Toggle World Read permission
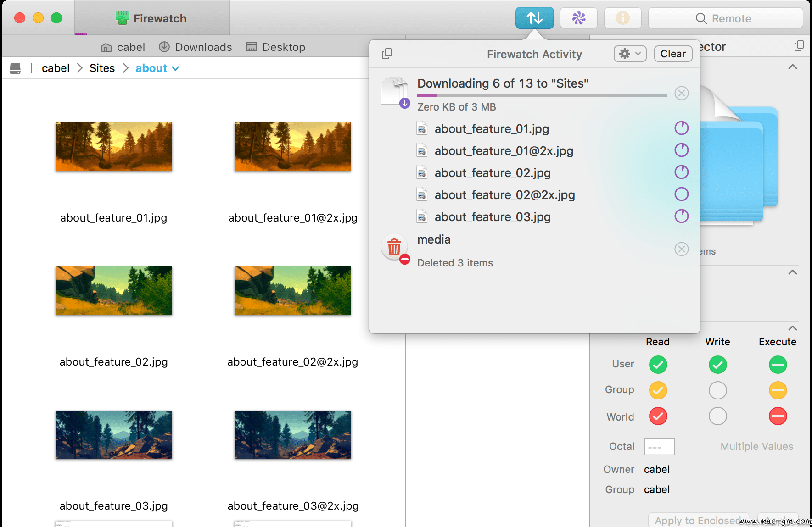This screenshot has height=527, width=812. tap(658, 416)
